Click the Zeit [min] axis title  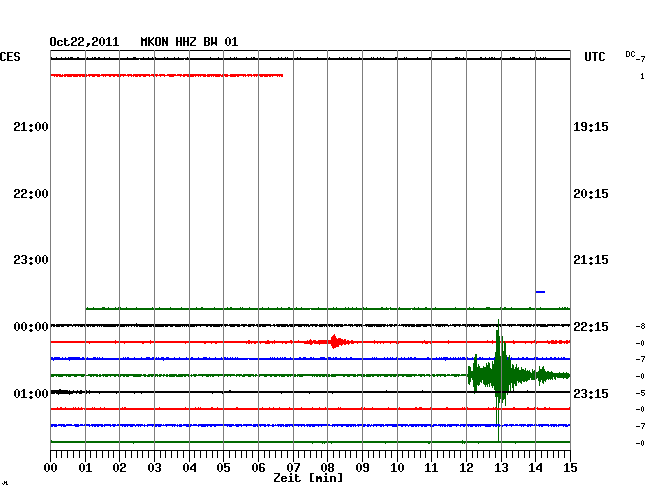tap(308, 478)
